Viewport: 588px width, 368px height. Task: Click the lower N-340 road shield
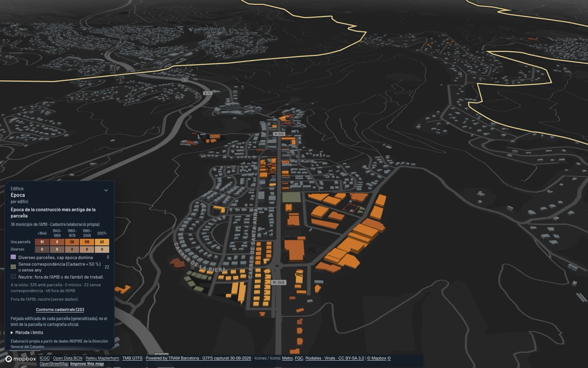[278, 282]
